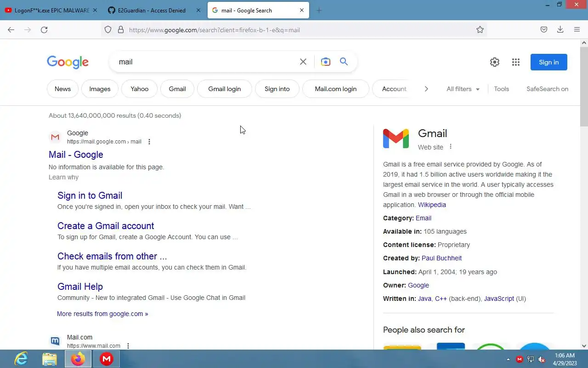Click the blue Sign in button
588x368 pixels.
pos(549,62)
